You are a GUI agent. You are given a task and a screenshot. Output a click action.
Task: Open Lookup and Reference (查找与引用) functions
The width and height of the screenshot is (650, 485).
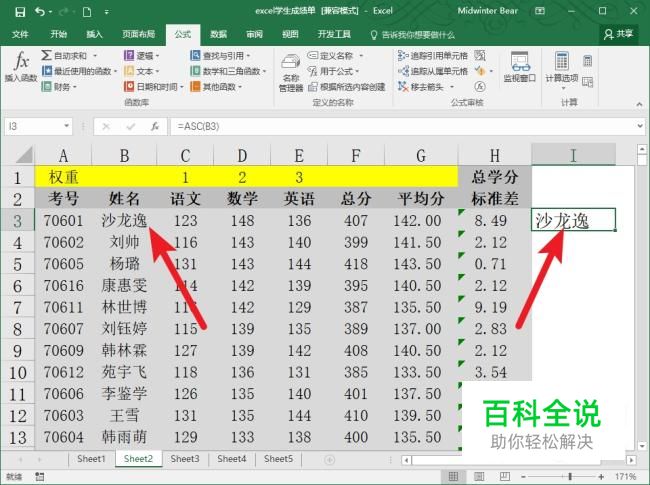tap(220, 56)
